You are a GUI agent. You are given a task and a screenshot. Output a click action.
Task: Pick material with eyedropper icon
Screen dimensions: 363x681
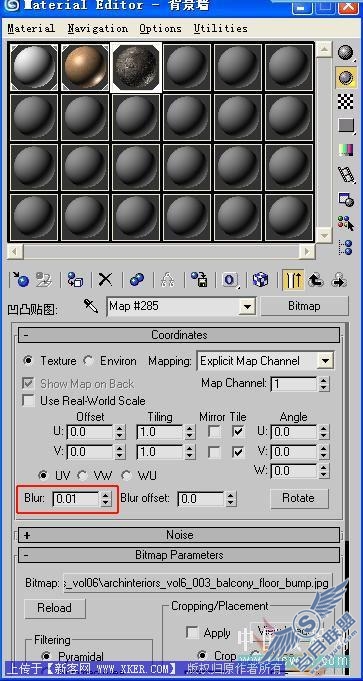tap(91, 306)
